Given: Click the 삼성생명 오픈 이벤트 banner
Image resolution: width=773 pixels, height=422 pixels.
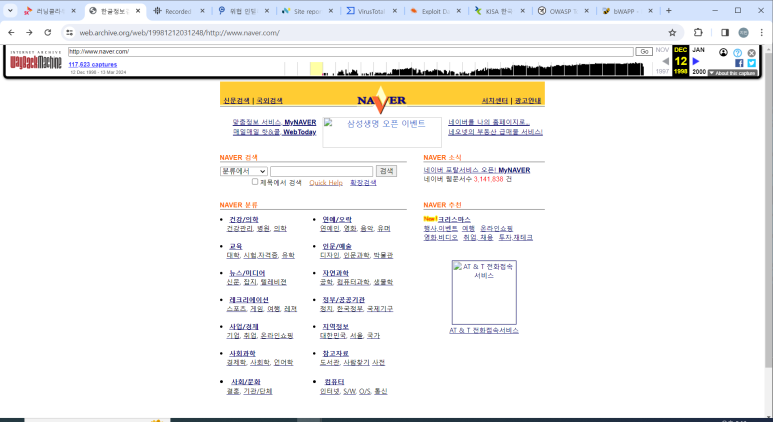Looking at the screenshot, I should tap(382, 132).
